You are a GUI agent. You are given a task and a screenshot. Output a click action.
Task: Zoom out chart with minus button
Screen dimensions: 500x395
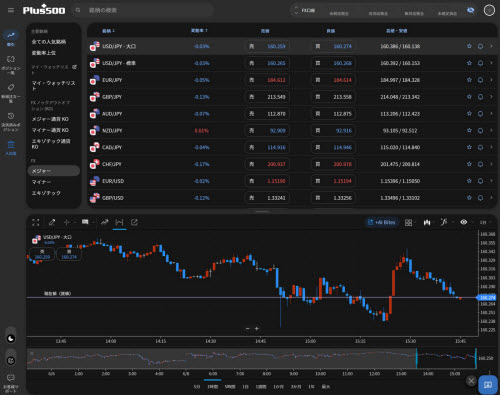coord(247,329)
